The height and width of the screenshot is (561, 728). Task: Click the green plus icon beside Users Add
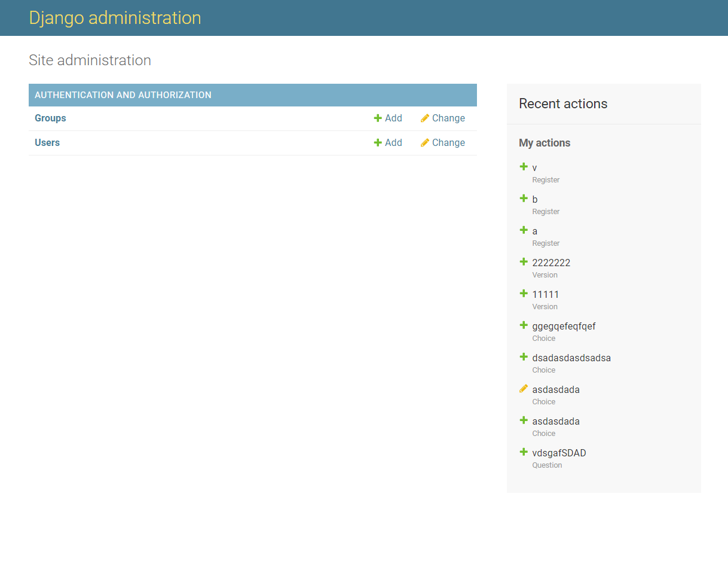point(378,143)
